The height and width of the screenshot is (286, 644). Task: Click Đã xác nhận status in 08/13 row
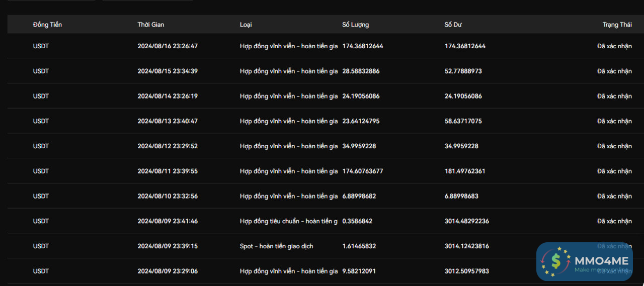614,121
